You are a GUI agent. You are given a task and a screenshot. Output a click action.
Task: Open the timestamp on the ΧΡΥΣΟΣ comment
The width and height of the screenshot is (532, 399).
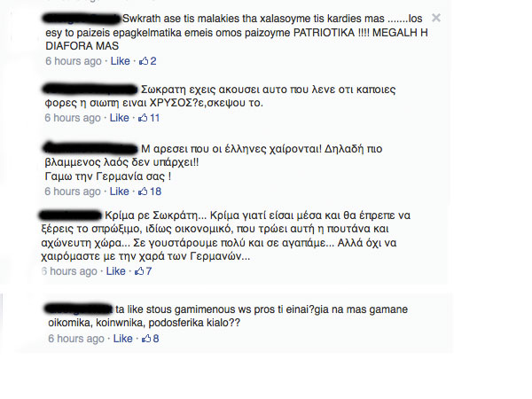[73, 118]
